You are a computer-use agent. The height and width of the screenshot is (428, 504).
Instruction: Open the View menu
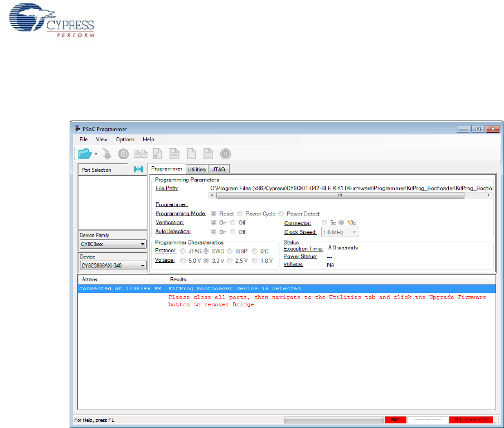click(x=101, y=140)
